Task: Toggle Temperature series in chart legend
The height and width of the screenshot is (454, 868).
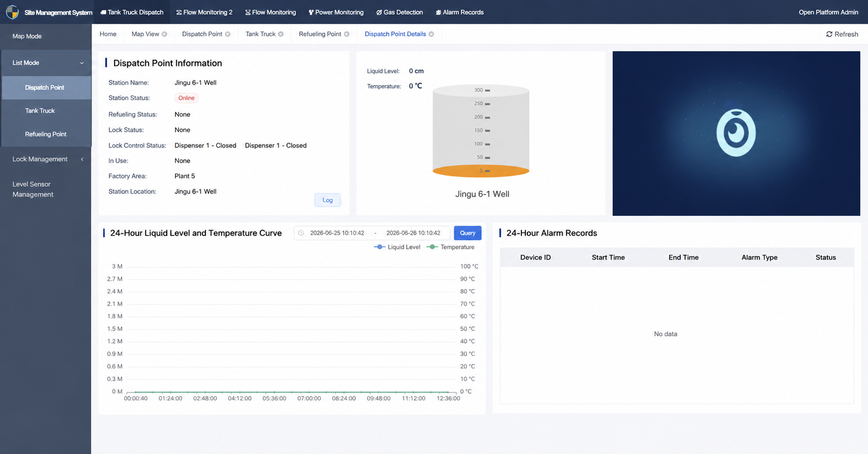Action: [450, 247]
